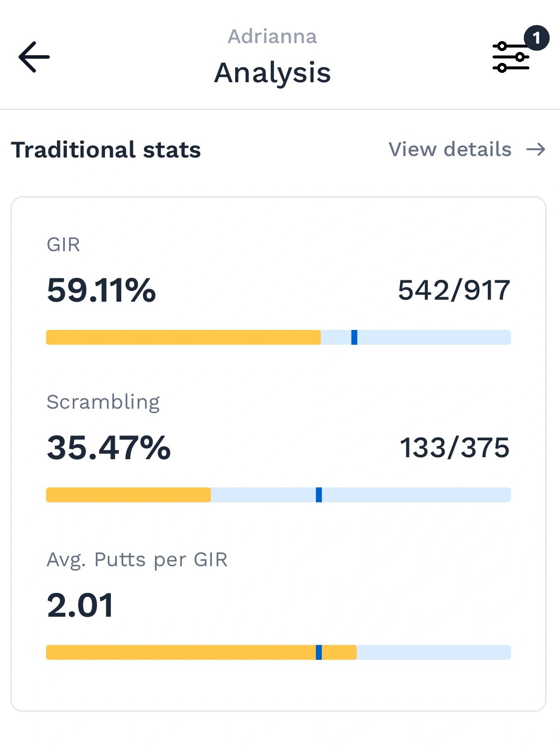This screenshot has width=560, height=747.
Task: Tap the 133/375 Scrambling fraction
Action: pos(454,447)
